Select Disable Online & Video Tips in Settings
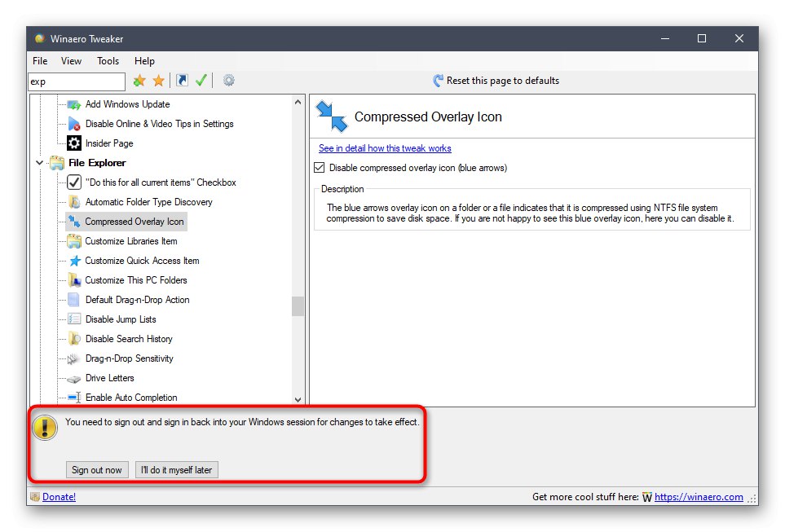Image resolution: width=785 pixels, height=532 pixels. click(x=159, y=124)
